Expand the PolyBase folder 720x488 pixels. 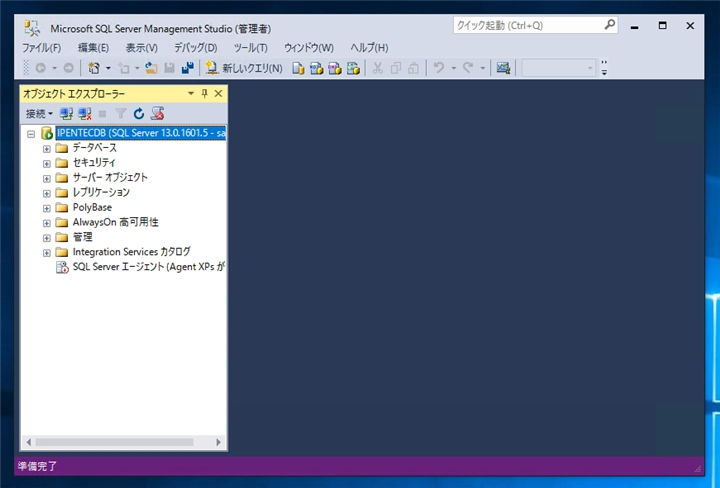46,208
